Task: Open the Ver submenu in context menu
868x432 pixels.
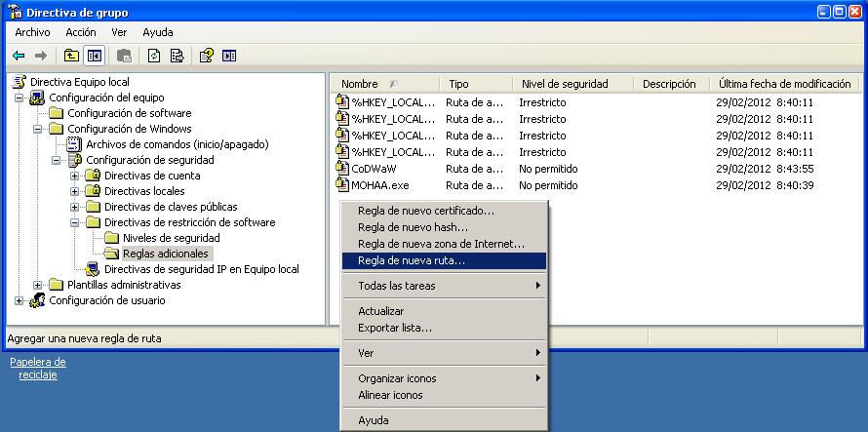Action: 444,353
